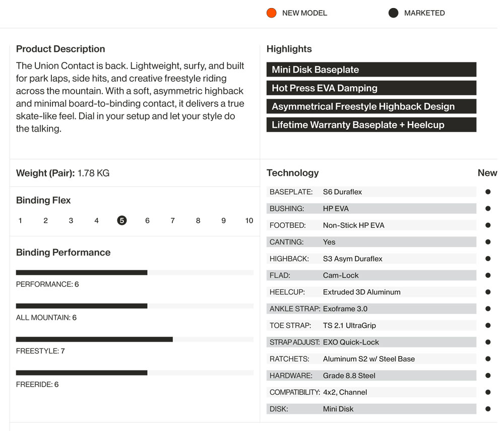Viewport: 504px width, 431px height.
Task: Click Asymmetrical Freestyle Highback Design highlight
Action: click(x=371, y=106)
